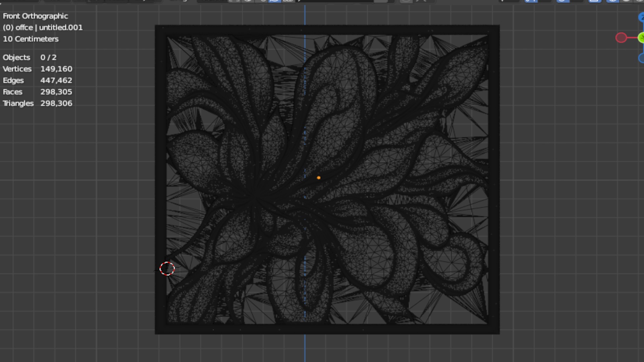The height and width of the screenshot is (362, 644).
Task: Click the green Y axis gizmo circle
Action: tap(641, 38)
